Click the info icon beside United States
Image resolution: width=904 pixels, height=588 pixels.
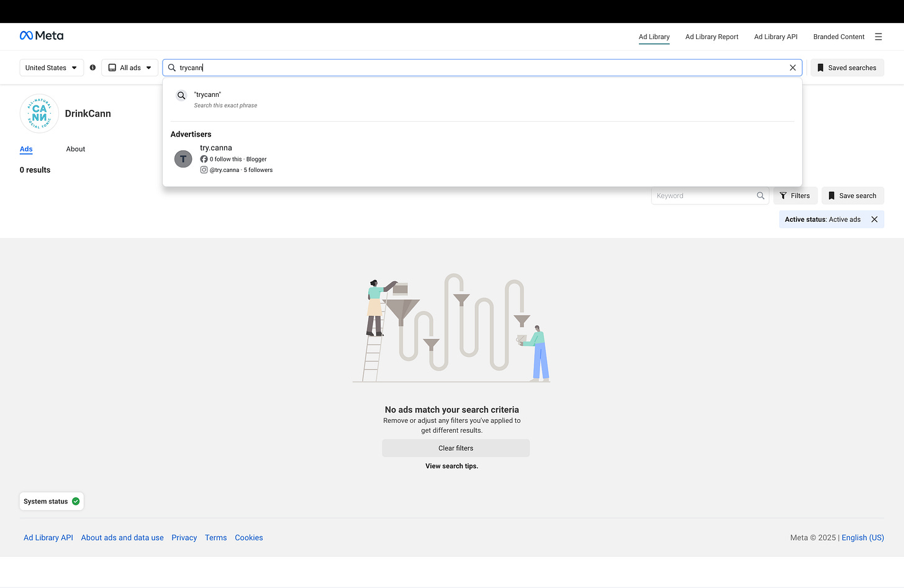(x=93, y=68)
